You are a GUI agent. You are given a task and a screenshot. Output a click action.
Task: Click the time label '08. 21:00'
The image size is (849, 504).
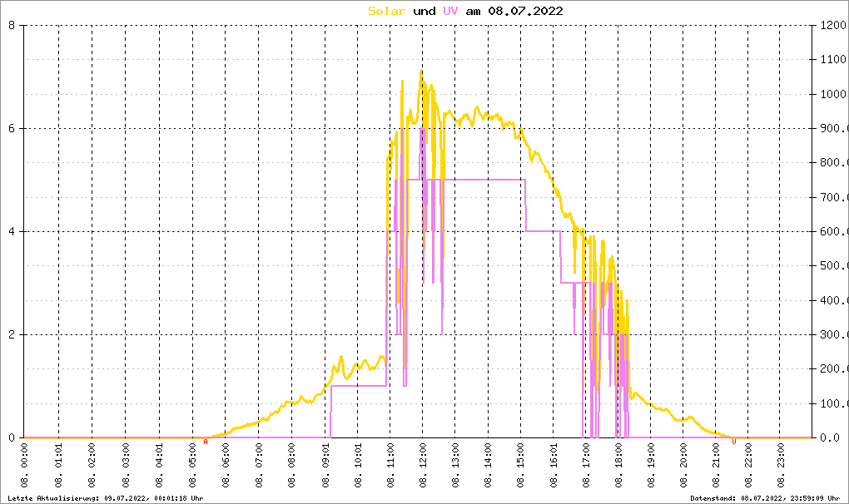click(716, 466)
